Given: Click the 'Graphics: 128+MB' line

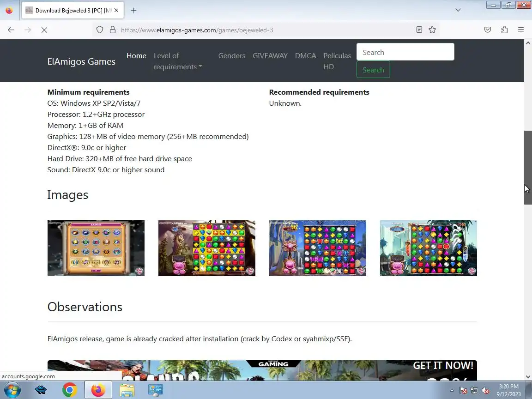Looking at the screenshot, I should pyautogui.click(x=148, y=136).
